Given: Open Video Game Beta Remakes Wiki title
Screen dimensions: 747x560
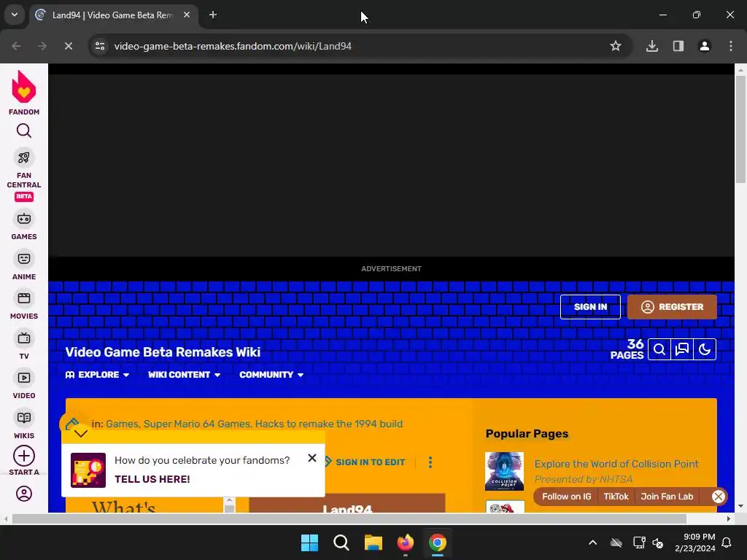Looking at the screenshot, I should [x=163, y=352].
